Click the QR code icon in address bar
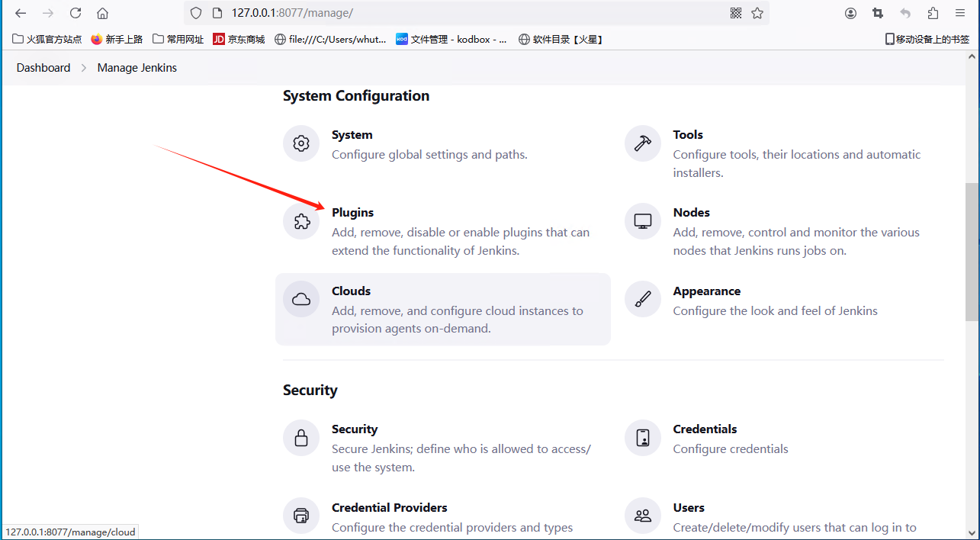The image size is (980, 540). pyautogui.click(x=736, y=13)
